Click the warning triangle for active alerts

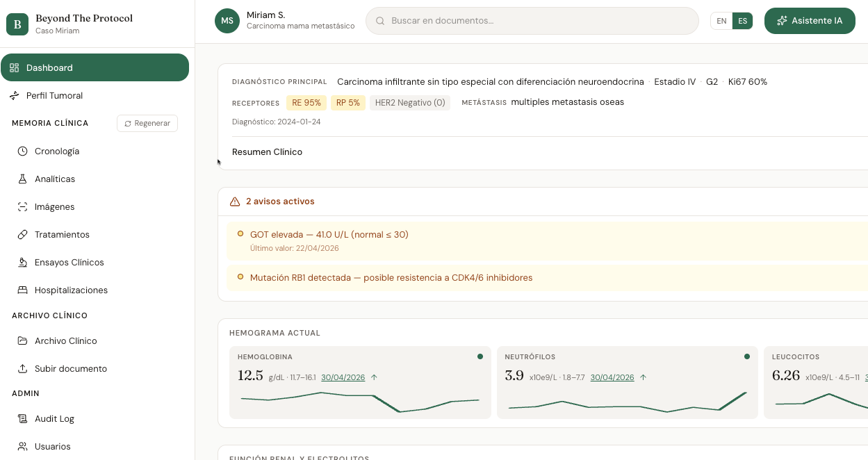point(235,202)
